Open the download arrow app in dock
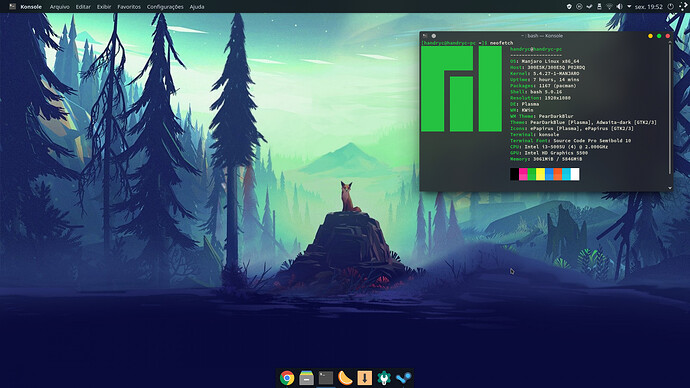 pos(364,378)
